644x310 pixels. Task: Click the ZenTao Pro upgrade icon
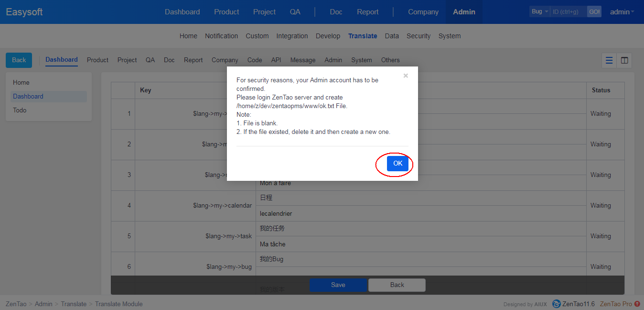637,304
